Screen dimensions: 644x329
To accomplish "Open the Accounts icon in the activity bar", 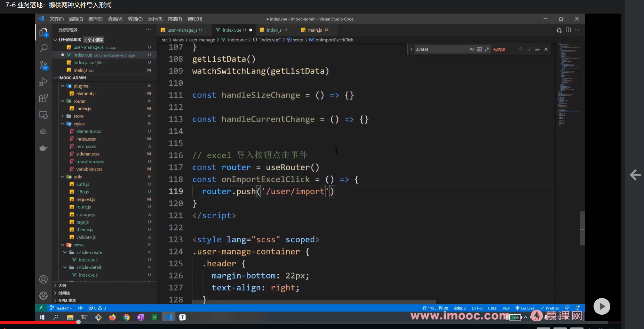I will (43, 279).
